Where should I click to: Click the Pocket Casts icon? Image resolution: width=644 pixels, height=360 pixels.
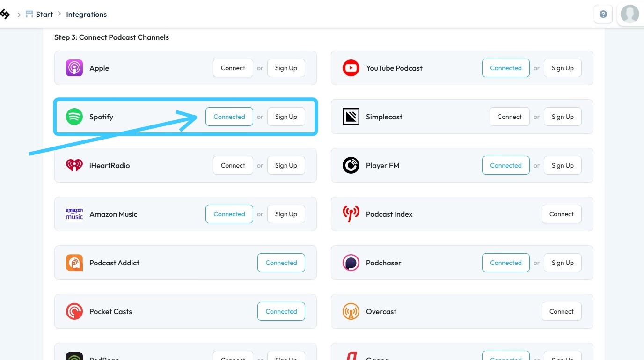pos(74,311)
